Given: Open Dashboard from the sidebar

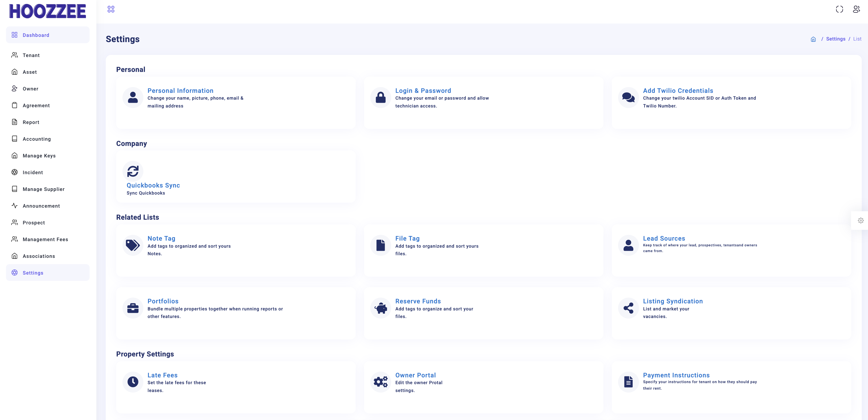Looking at the screenshot, I should [36, 35].
